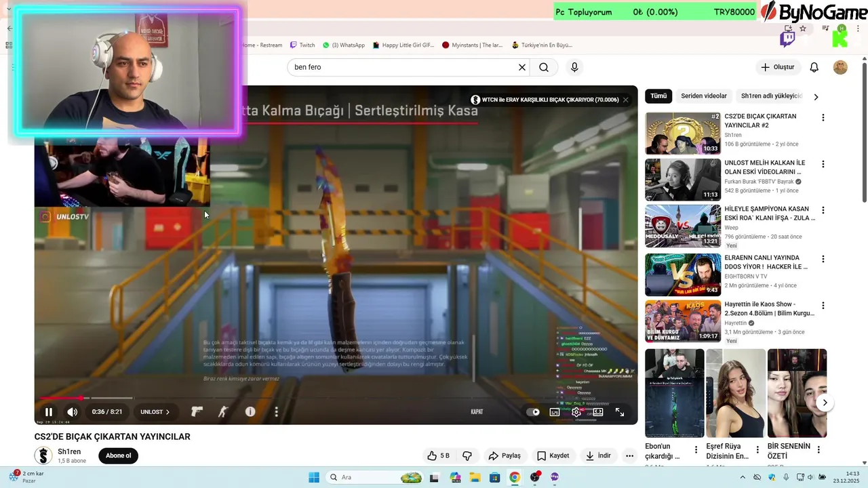The image size is (868, 488).
Task: Open HİLEYLE ŞAMPİYONA KASAN video thumbnail
Action: coord(683,226)
